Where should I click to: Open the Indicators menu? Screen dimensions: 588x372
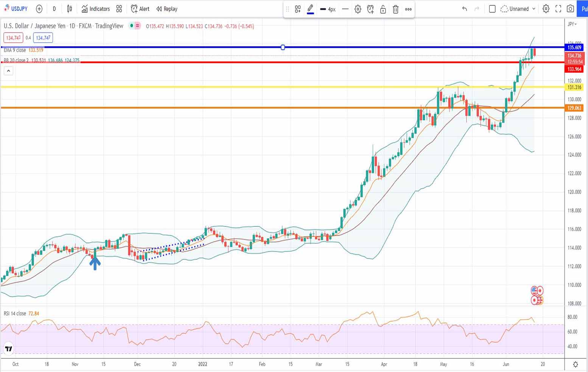96,9
